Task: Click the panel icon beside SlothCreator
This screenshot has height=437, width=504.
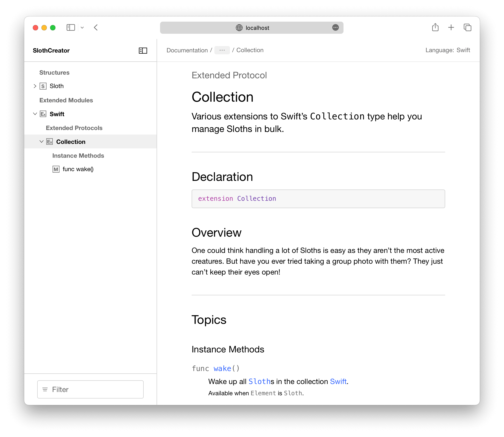Action: (x=143, y=51)
